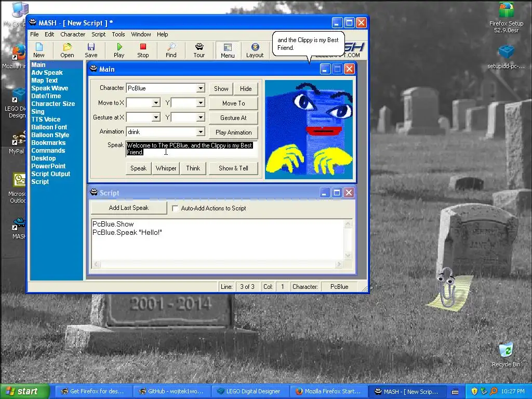The width and height of the screenshot is (532, 399).
Task: Select Script Output in the sidebar
Action: pos(50,174)
